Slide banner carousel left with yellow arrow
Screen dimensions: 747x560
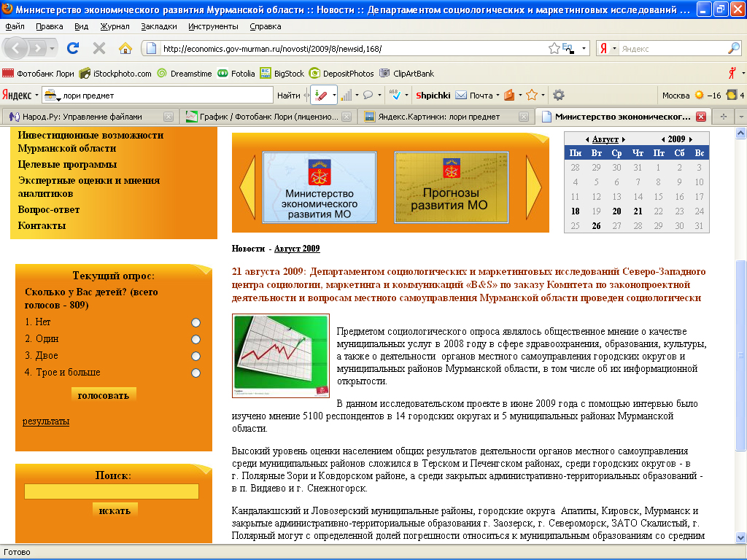click(247, 187)
